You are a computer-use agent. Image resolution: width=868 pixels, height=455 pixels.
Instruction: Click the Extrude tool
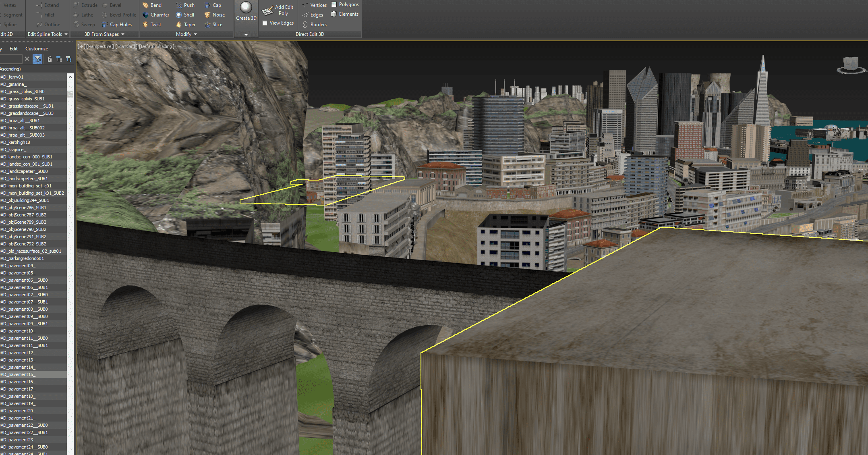pos(85,5)
